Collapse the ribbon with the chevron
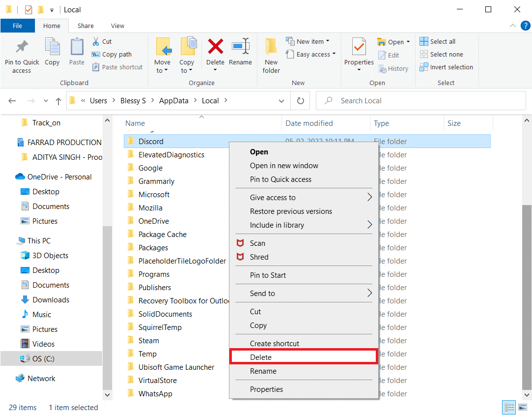Viewport: 532px width, 415px height. coord(513,26)
